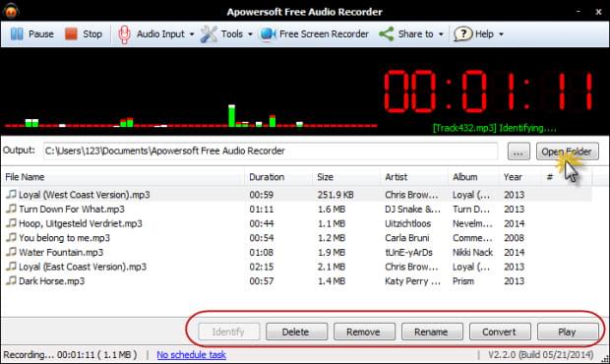Click year cell 2008
The height and width of the screenshot is (364, 610).
[514, 238]
